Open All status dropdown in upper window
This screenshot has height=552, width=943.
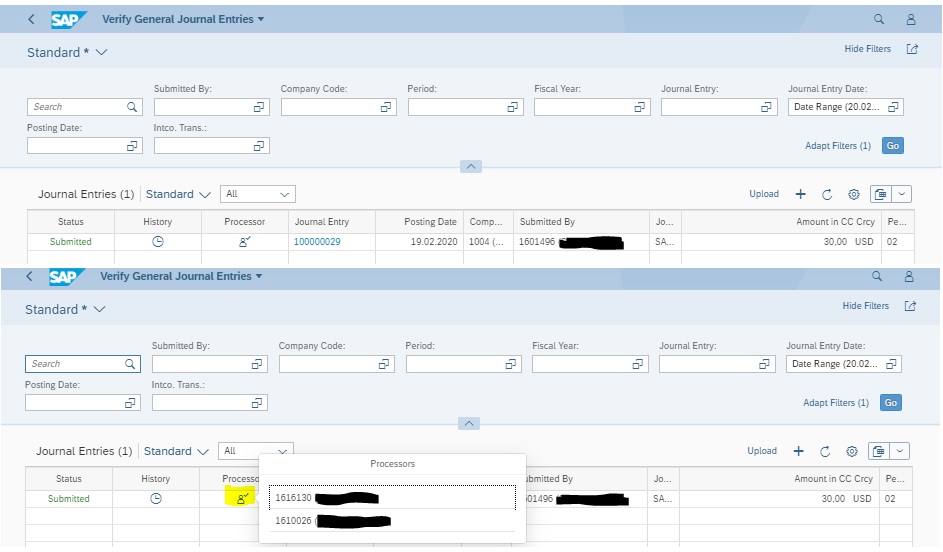click(x=257, y=194)
